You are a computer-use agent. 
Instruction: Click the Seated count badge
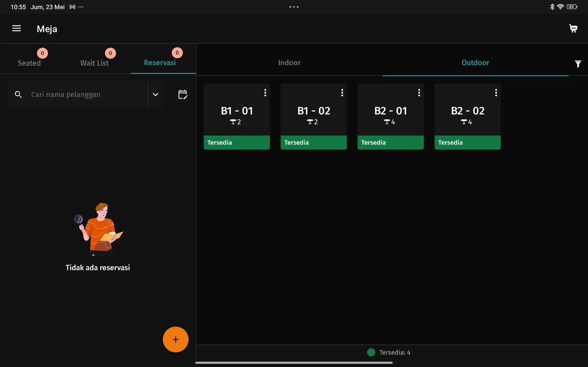42,53
